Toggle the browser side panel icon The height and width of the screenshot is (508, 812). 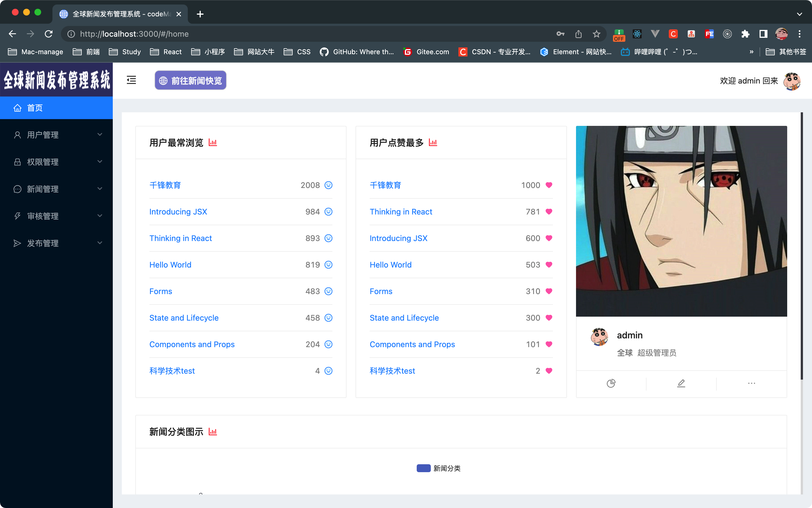point(763,34)
